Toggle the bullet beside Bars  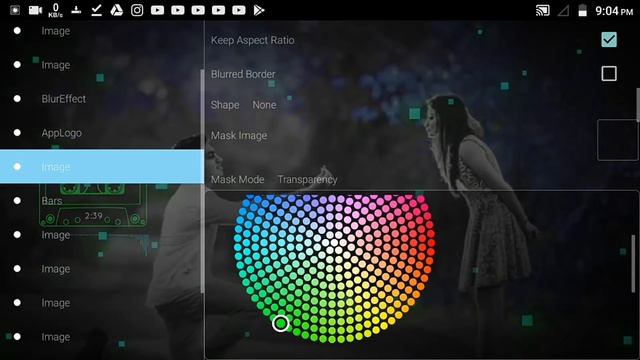click(x=17, y=200)
